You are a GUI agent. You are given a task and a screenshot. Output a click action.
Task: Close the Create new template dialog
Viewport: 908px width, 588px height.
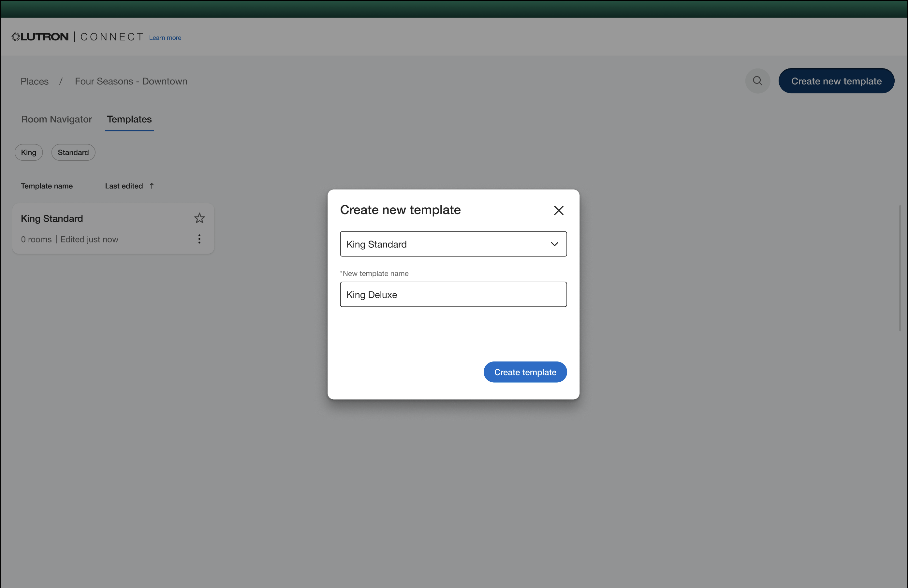[x=559, y=210]
